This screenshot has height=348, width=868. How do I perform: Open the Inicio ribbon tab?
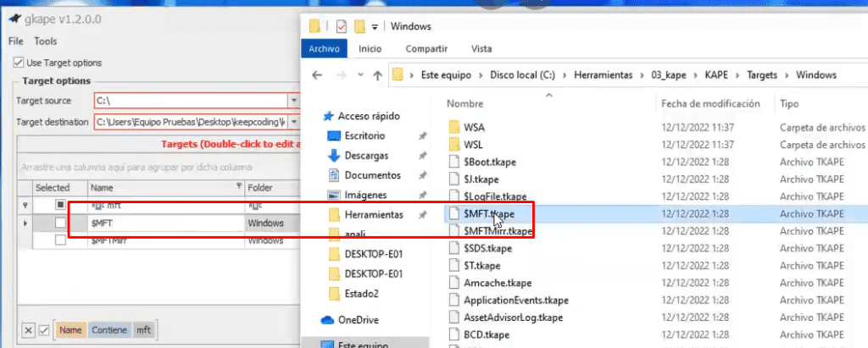click(x=370, y=49)
